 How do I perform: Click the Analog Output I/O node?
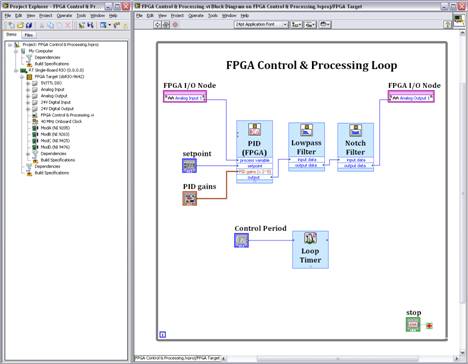(411, 98)
